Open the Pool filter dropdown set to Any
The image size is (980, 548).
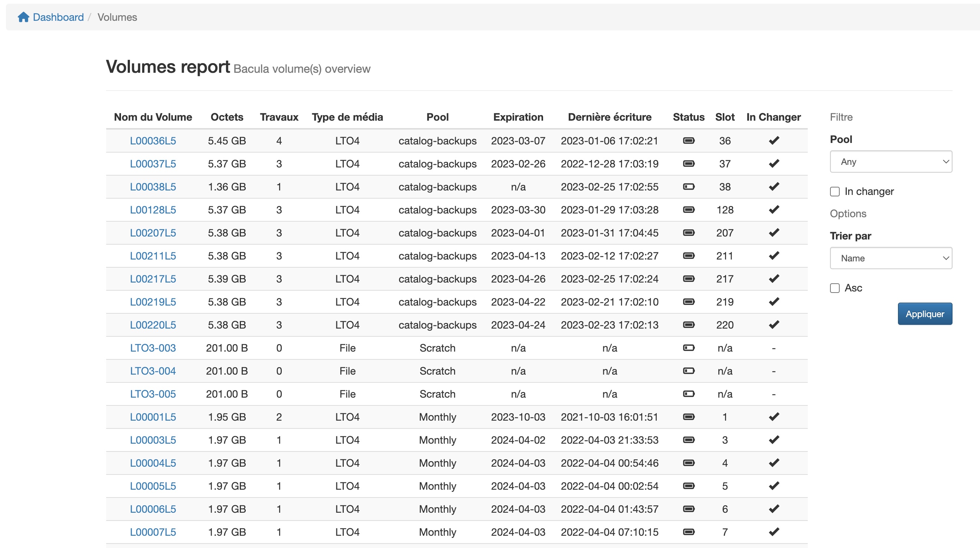(x=891, y=162)
